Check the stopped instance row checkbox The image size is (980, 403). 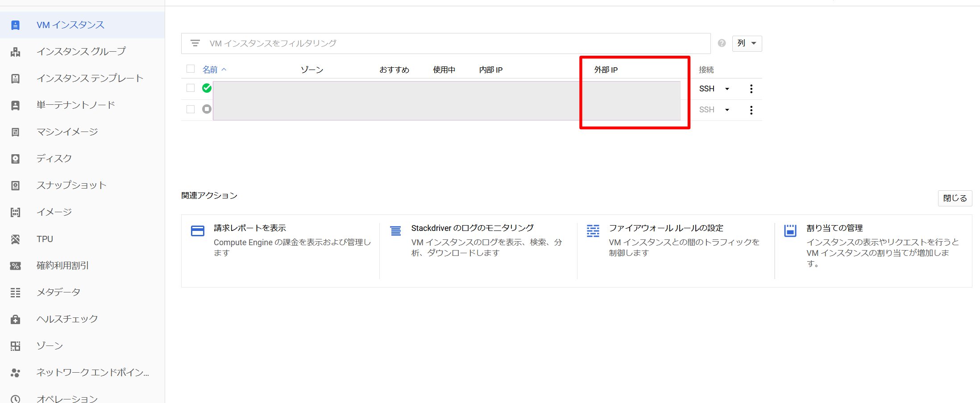click(x=191, y=109)
